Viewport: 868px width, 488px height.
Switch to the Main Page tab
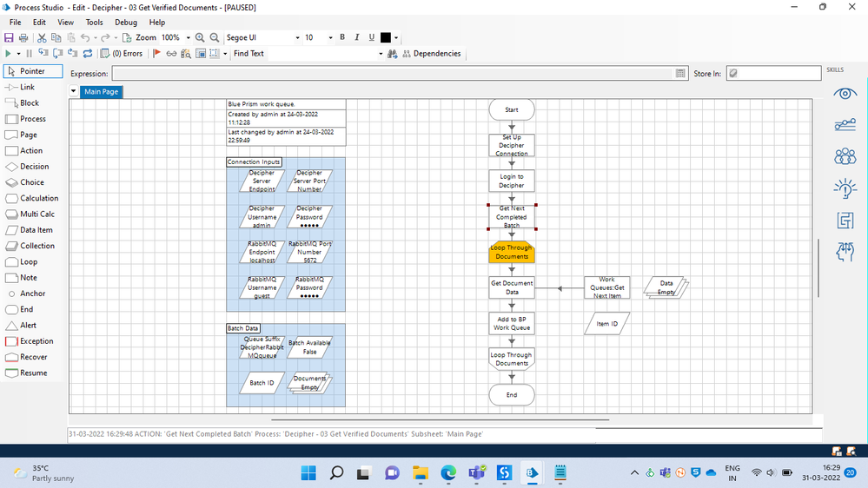(101, 92)
